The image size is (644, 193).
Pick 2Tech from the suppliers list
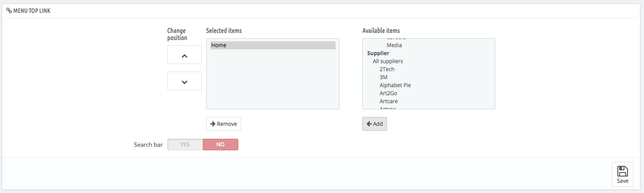tap(387, 69)
